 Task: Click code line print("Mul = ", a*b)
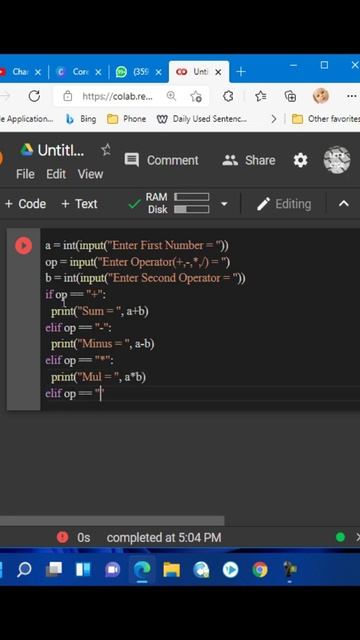98,377
